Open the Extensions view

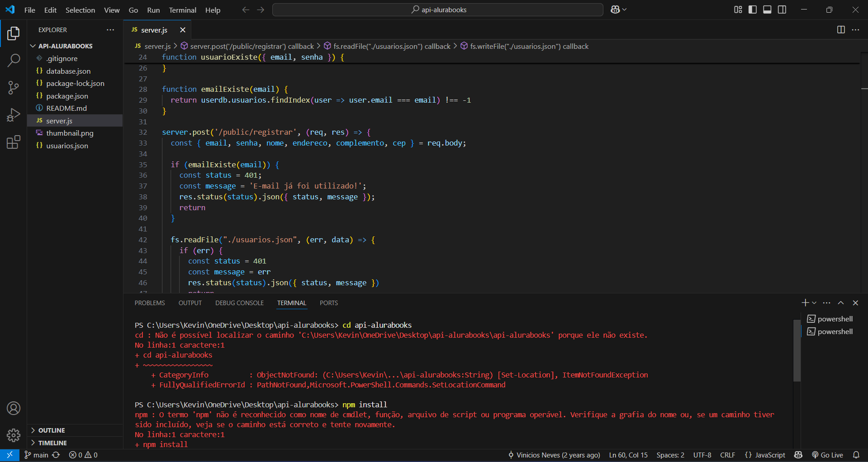click(x=14, y=142)
